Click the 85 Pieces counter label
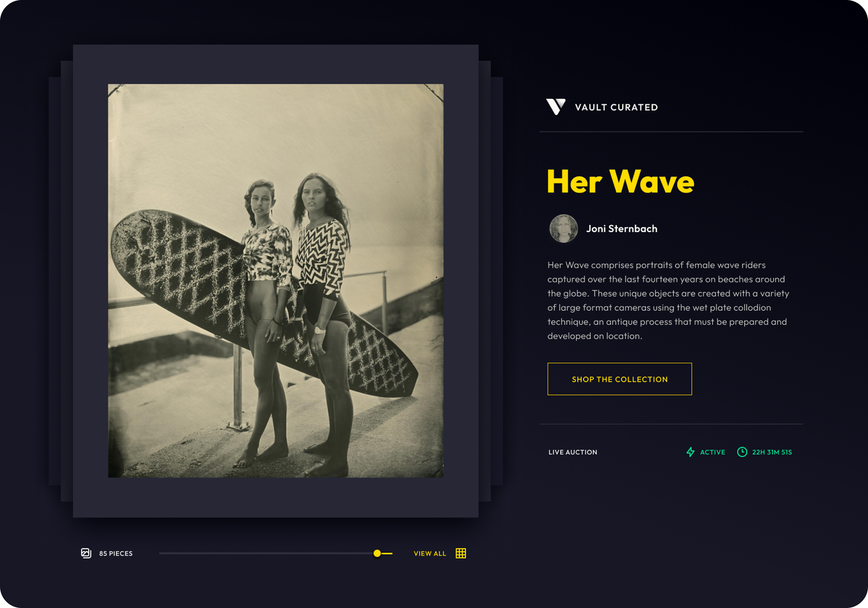The height and width of the screenshot is (608, 868). (116, 553)
